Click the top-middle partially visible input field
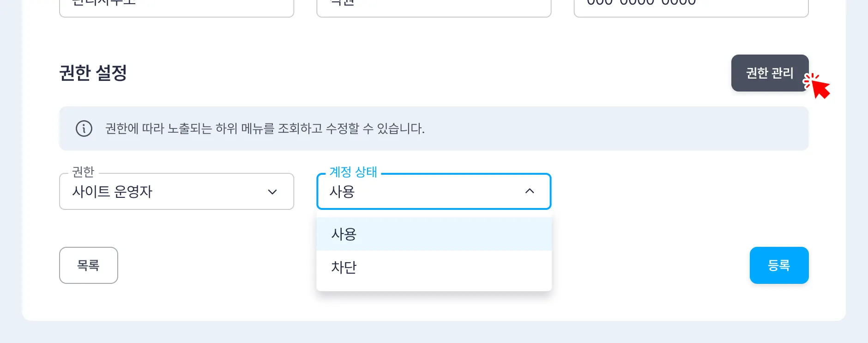Viewport: 868px width, 343px height. pyautogui.click(x=434, y=6)
